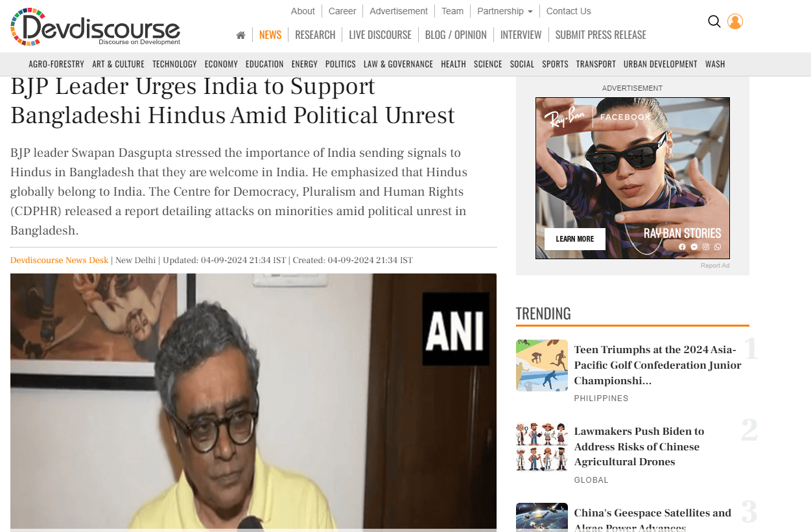Click the Devdiscourse logo
The image size is (811, 532).
95,27
